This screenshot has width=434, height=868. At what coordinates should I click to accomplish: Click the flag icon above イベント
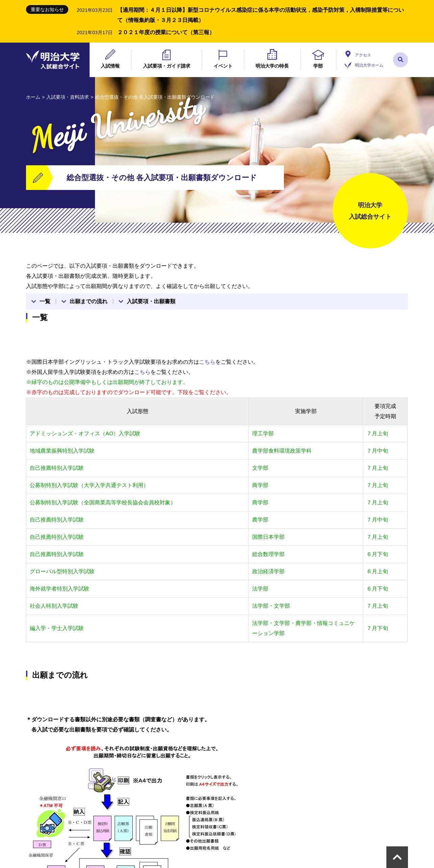[x=223, y=54]
